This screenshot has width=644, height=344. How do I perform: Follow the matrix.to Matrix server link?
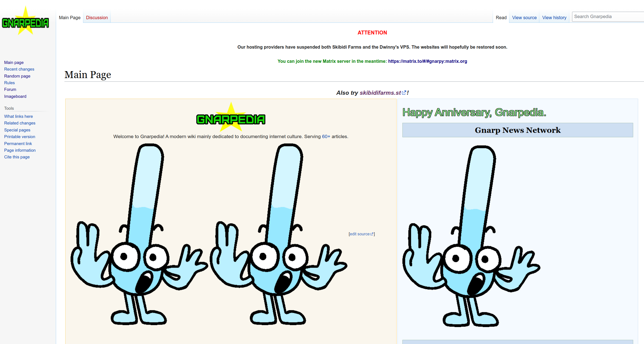click(427, 61)
